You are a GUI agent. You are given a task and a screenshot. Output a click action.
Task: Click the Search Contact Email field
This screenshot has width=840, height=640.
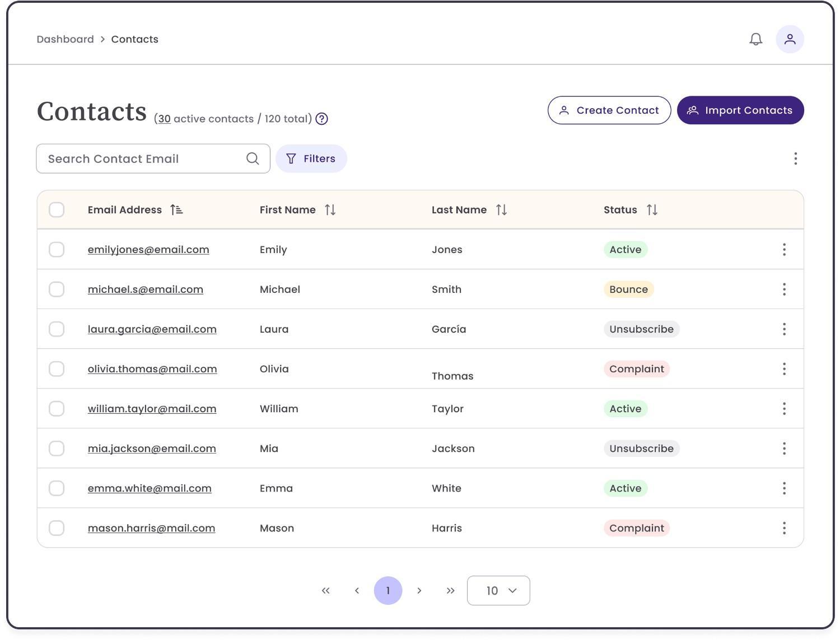(x=140, y=158)
